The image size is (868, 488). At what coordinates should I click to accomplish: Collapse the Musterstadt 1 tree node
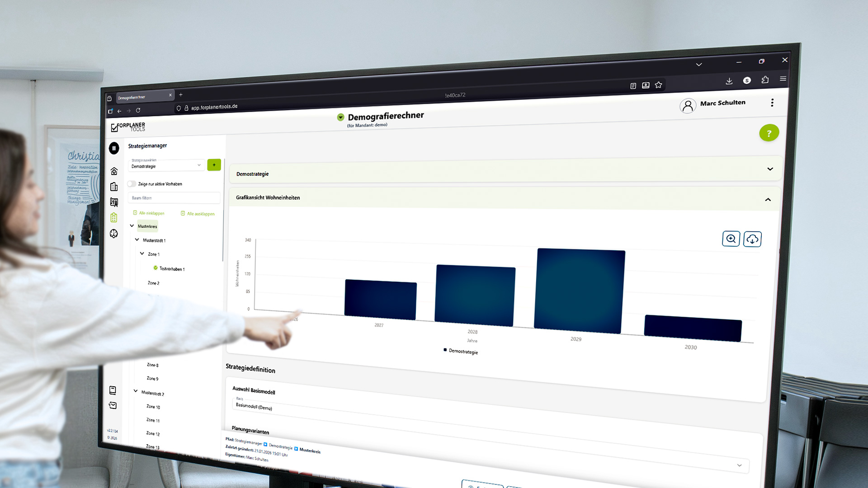[x=137, y=240]
